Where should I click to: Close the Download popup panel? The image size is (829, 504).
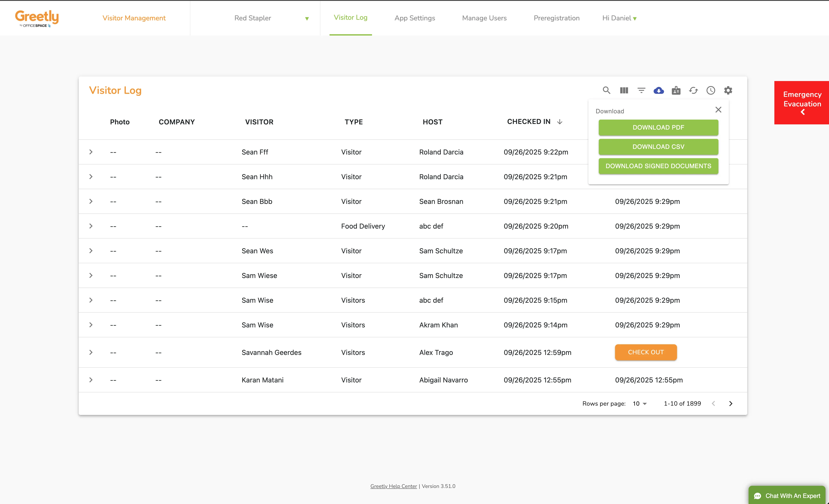pos(718,110)
